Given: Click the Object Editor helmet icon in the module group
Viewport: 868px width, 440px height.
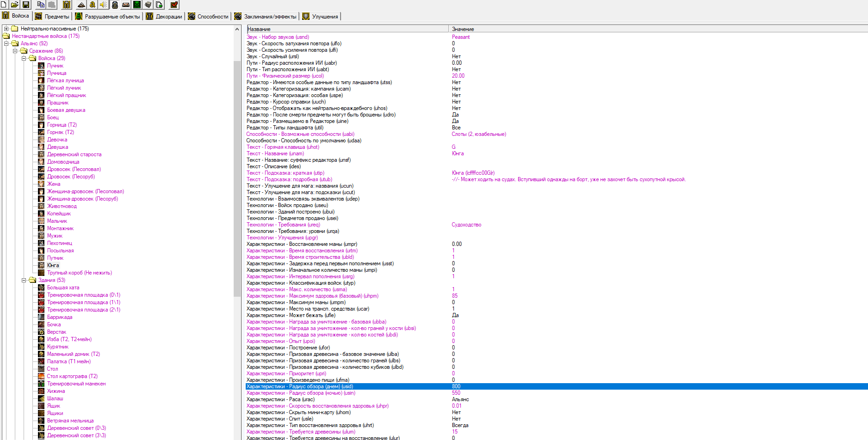Looking at the screenshot, I should [115, 5].
